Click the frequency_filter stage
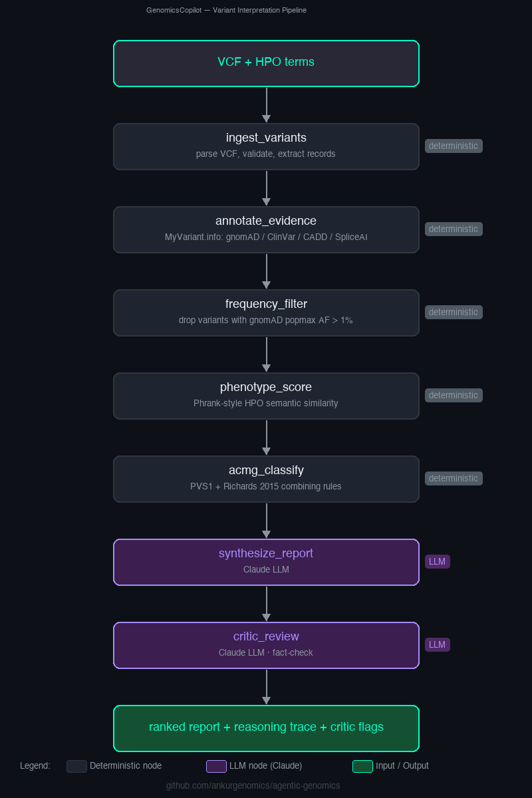Viewport: 532px width, 798px height. point(266,313)
